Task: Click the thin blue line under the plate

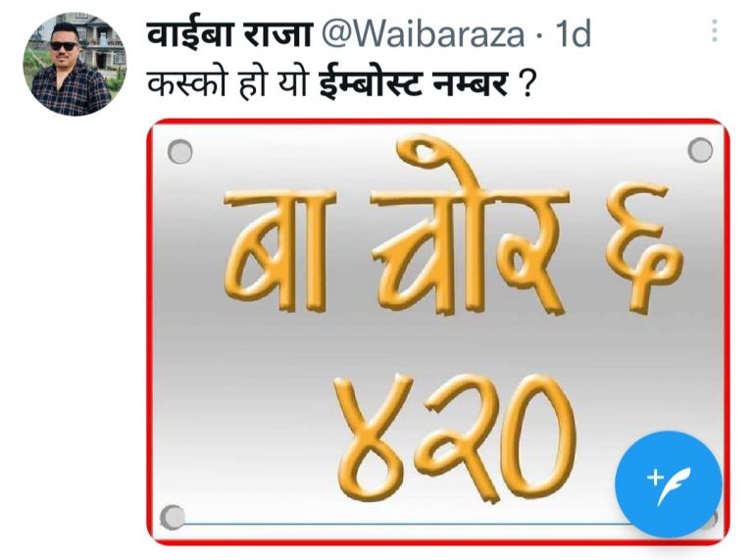Action: coord(400,525)
